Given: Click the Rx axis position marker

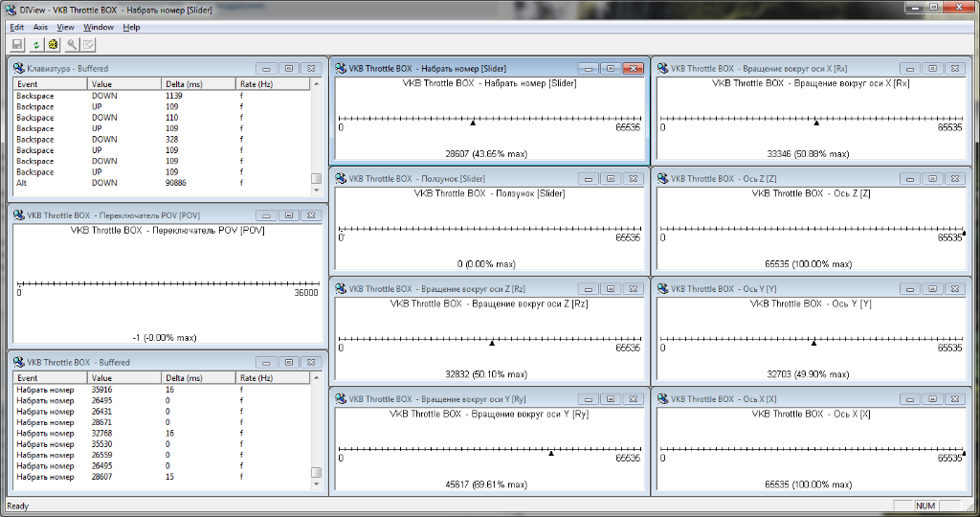Looking at the screenshot, I should (816, 124).
